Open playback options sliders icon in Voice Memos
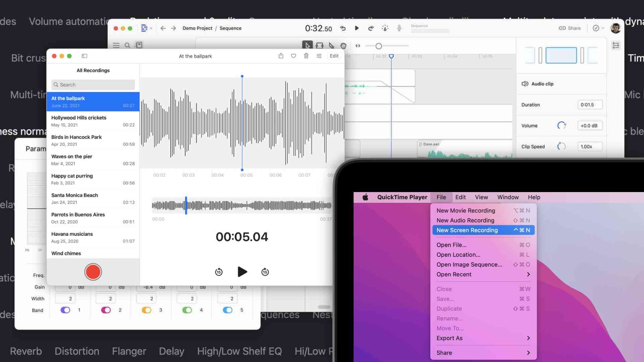This screenshot has width=644, height=362. (x=319, y=56)
